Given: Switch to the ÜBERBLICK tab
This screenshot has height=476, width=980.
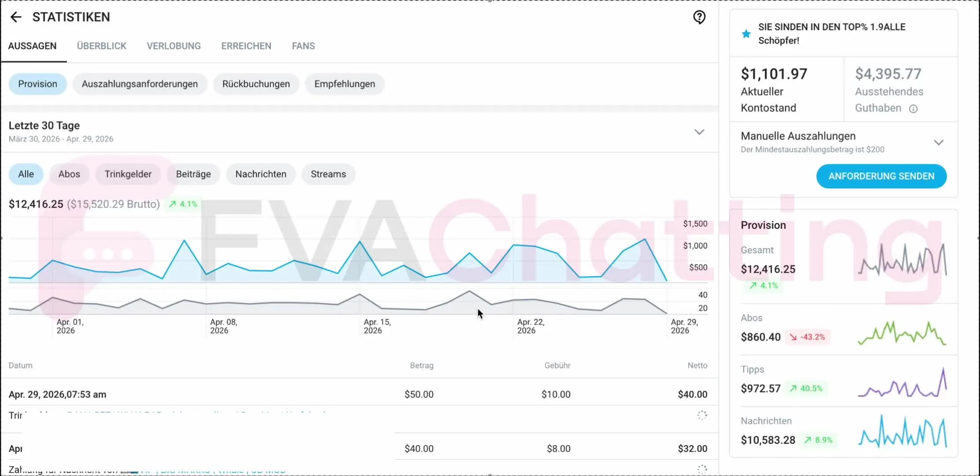Looking at the screenshot, I should (101, 46).
